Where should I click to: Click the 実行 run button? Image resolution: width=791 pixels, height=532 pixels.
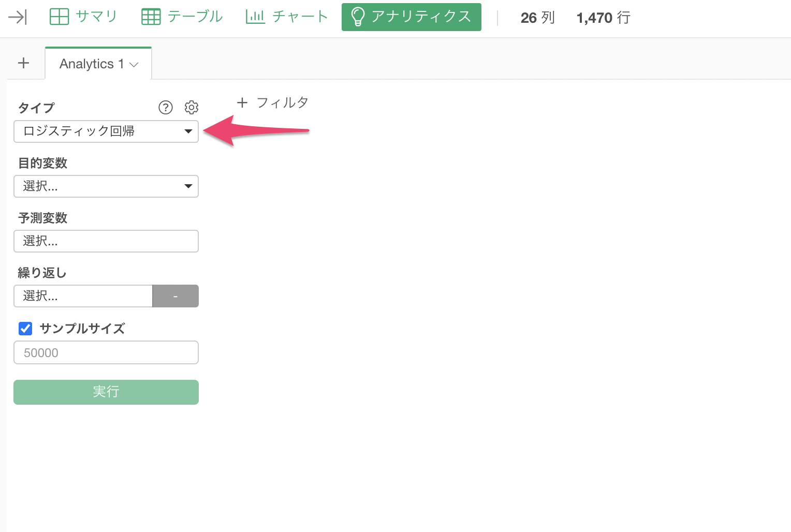pos(106,392)
